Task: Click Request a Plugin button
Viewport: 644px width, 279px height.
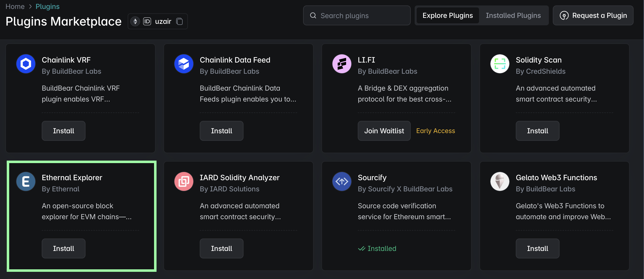Action: coord(593,15)
